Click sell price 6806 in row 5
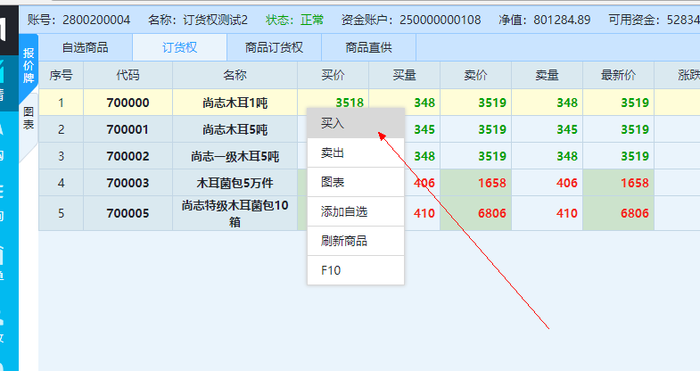700x371 pixels. coord(492,213)
